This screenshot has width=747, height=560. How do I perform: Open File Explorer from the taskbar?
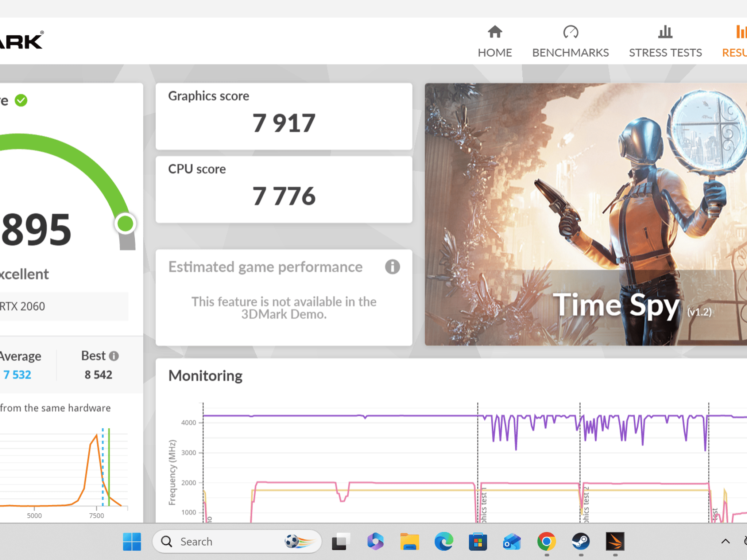pyautogui.click(x=409, y=541)
